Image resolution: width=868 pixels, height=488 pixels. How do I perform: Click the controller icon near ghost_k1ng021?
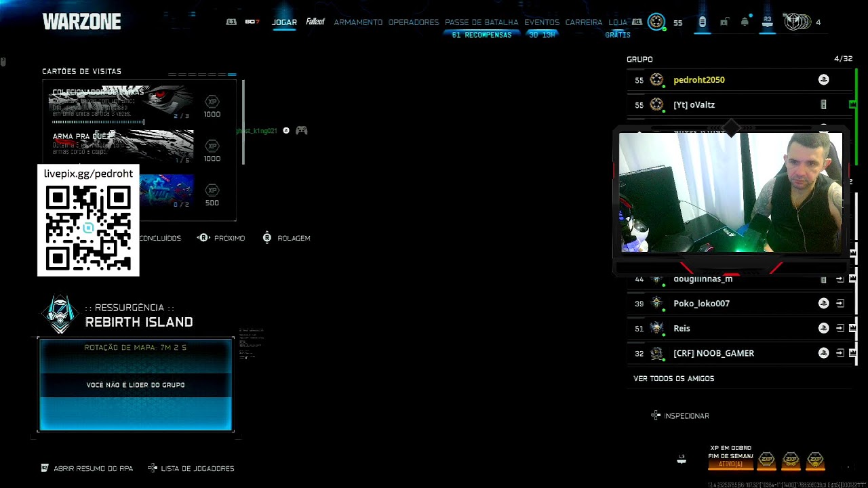pos(302,130)
